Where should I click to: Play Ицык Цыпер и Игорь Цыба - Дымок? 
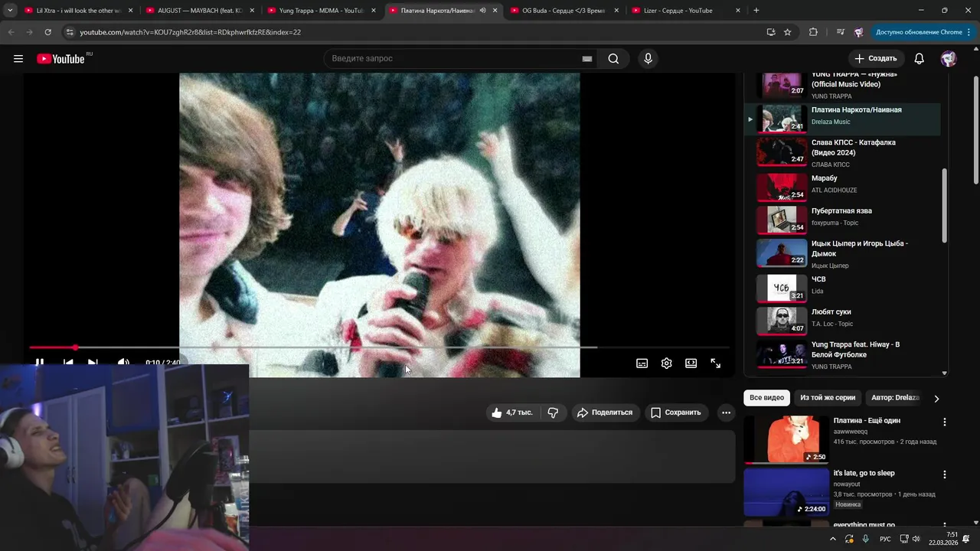[x=842, y=255]
